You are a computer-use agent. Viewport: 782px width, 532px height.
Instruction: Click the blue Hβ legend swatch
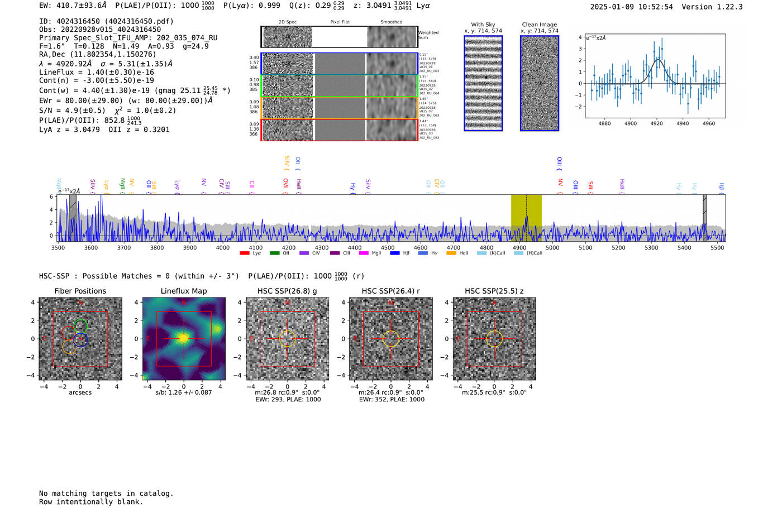click(x=395, y=253)
